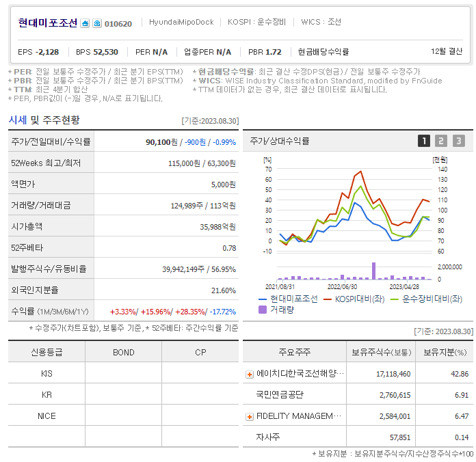Click the BOND column header
The image size is (476, 462).
click(x=124, y=353)
